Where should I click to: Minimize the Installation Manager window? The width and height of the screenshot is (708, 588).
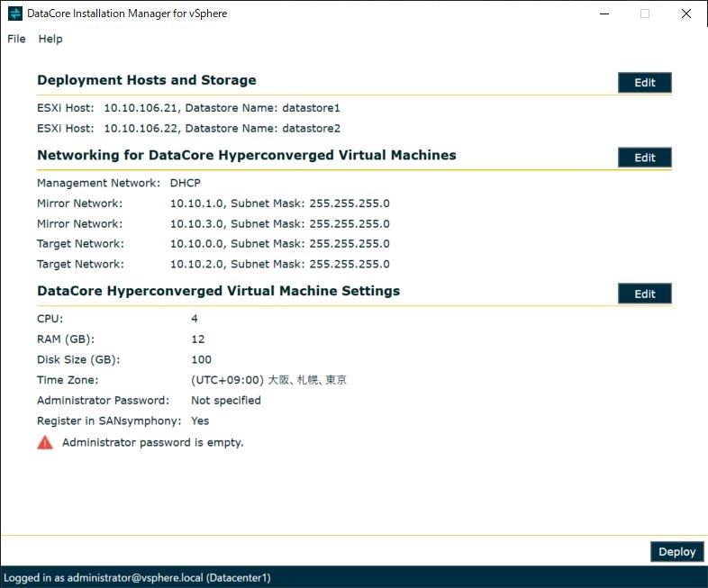604,14
